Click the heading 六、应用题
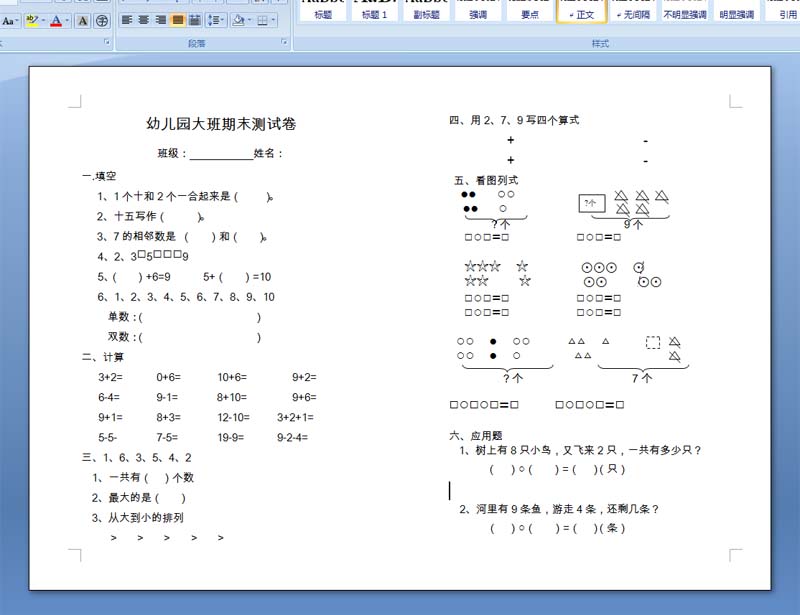The width and height of the screenshot is (800, 615). coord(476,436)
